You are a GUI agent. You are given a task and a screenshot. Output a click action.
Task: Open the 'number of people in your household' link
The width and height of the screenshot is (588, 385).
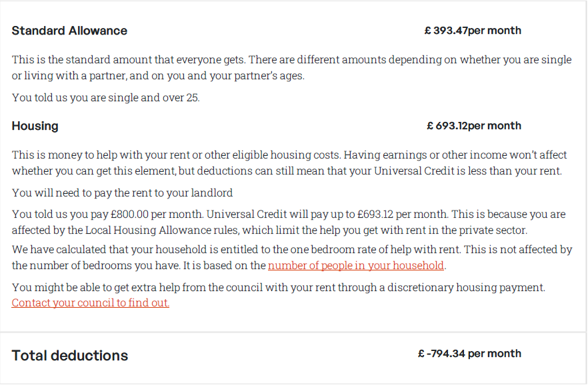356,265
